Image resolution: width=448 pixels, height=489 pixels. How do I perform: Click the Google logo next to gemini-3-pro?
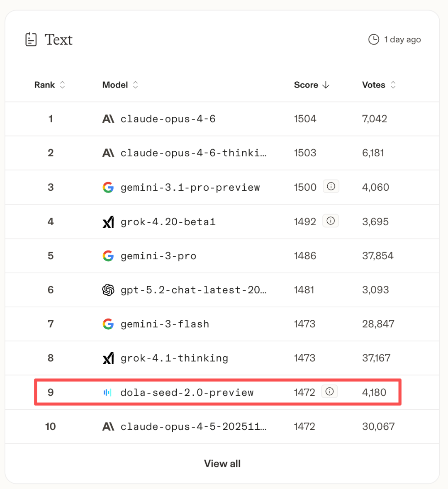tap(108, 256)
